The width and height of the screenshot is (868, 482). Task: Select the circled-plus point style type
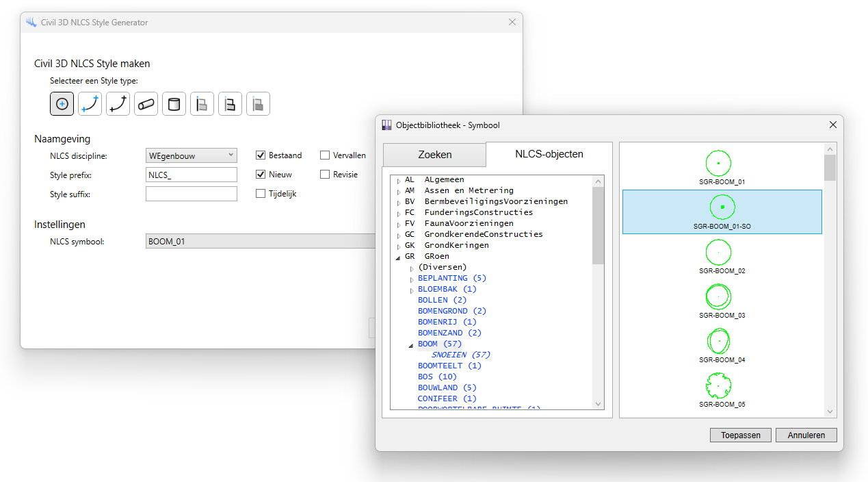point(62,104)
